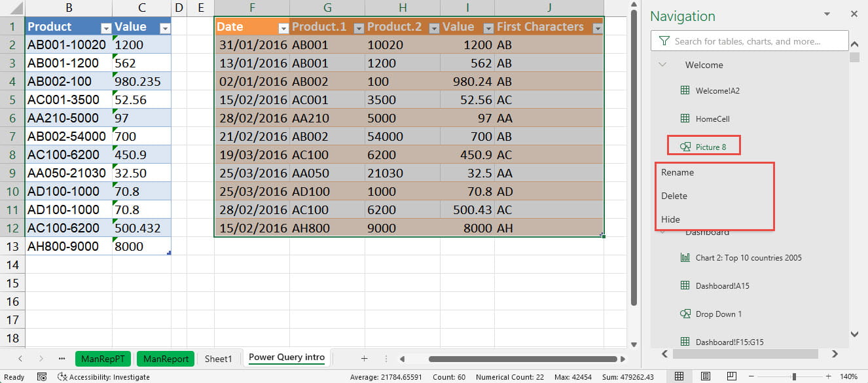Open the Product column filter dropdown
This screenshot has width=868, height=383.
106,28
